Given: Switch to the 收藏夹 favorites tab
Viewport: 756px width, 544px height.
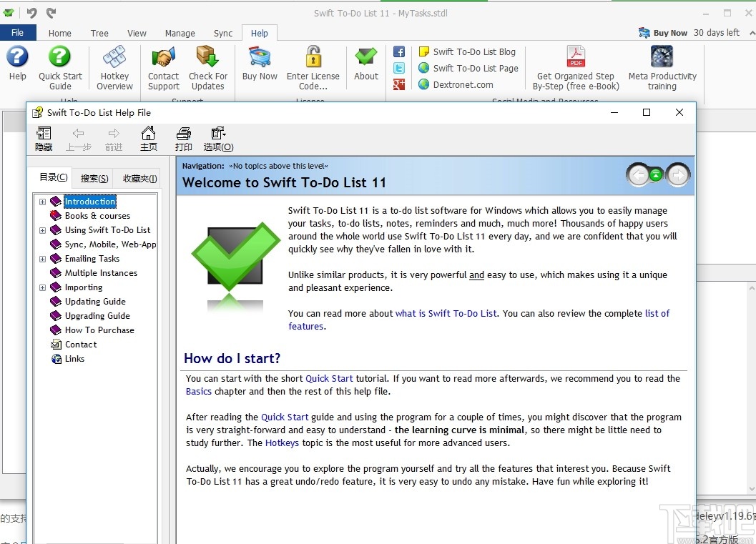Looking at the screenshot, I should click(139, 179).
